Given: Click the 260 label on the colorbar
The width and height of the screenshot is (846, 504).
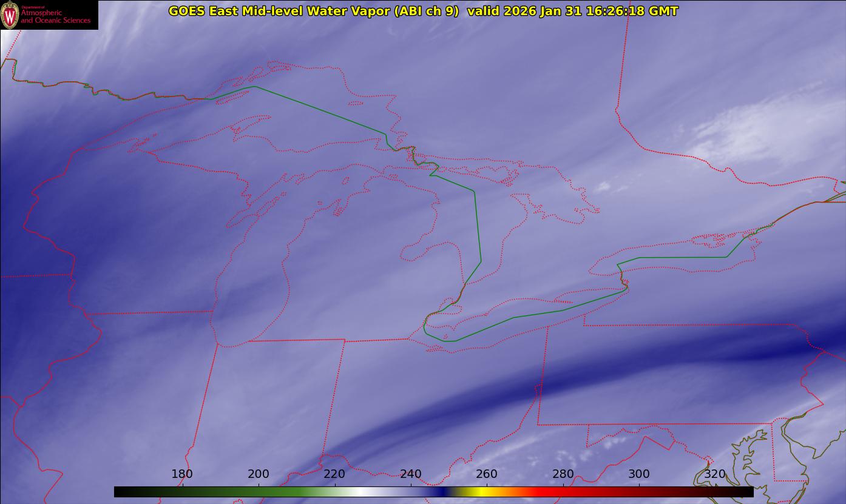Looking at the screenshot, I should tap(487, 474).
